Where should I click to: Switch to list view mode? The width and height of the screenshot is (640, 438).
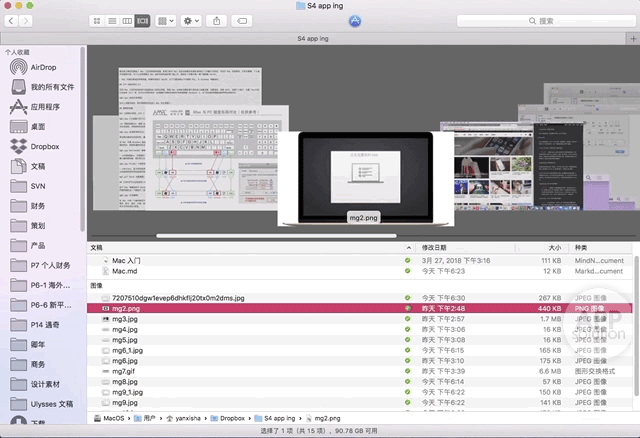click(x=111, y=20)
